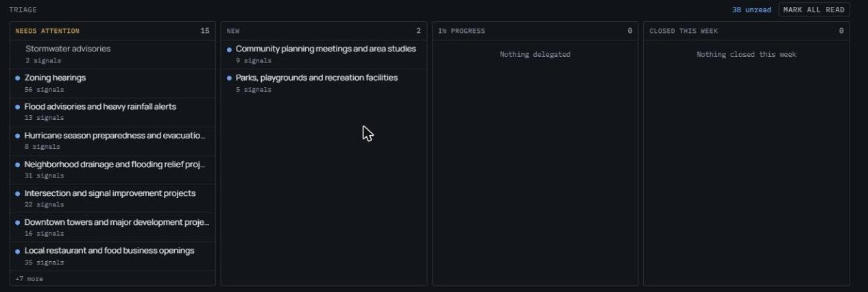Click unread dot beside Zoning hearings
The width and height of the screenshot is (868, 292).
(18, 78)
